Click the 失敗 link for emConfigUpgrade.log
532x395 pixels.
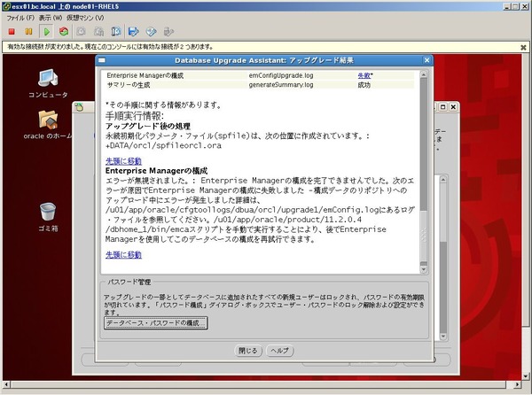click(x=364, y=75)
